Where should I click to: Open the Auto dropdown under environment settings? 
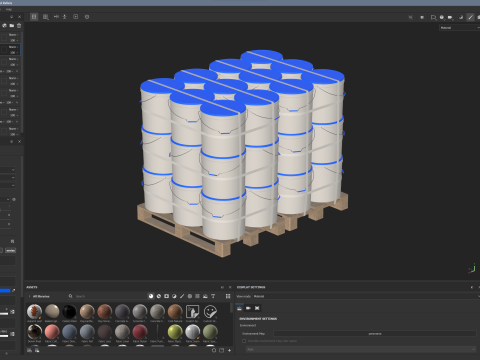tap(361, 349)
